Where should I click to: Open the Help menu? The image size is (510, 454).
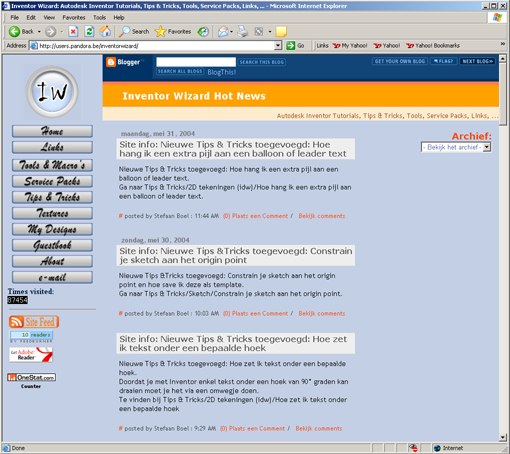[119, 17]
